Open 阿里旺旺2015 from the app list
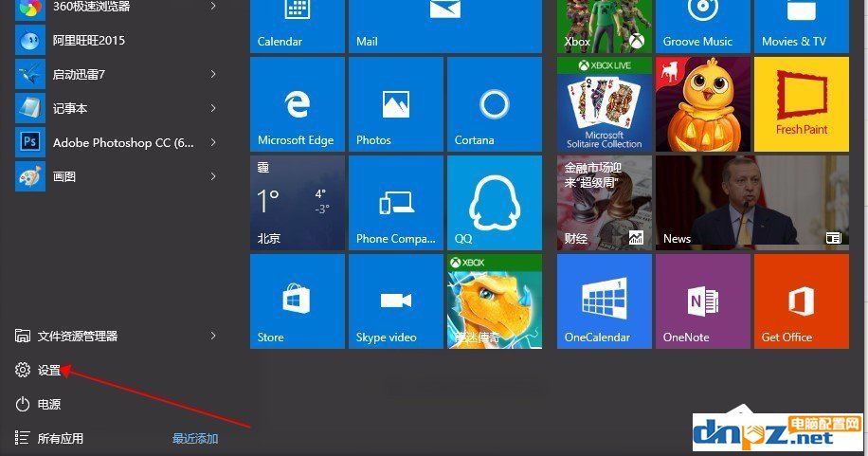This screenshot has width=868, height=456. pyautogui.click(x=117, y=41)
